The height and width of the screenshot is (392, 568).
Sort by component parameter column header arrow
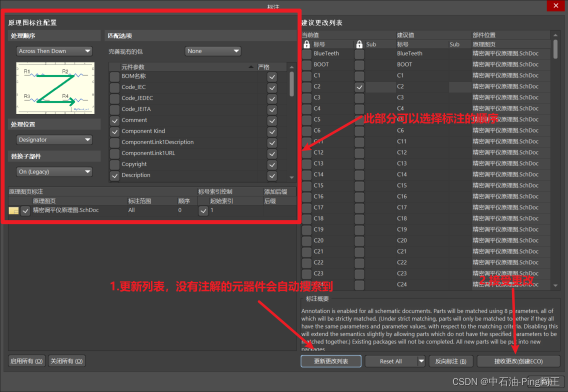(x=251, y=67)
